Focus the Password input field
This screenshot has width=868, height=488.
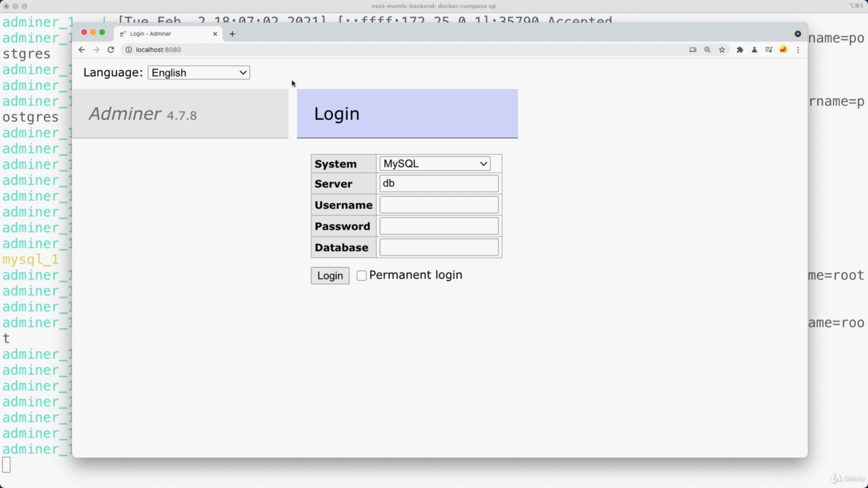pyautogui.click(x=439, y=226)
